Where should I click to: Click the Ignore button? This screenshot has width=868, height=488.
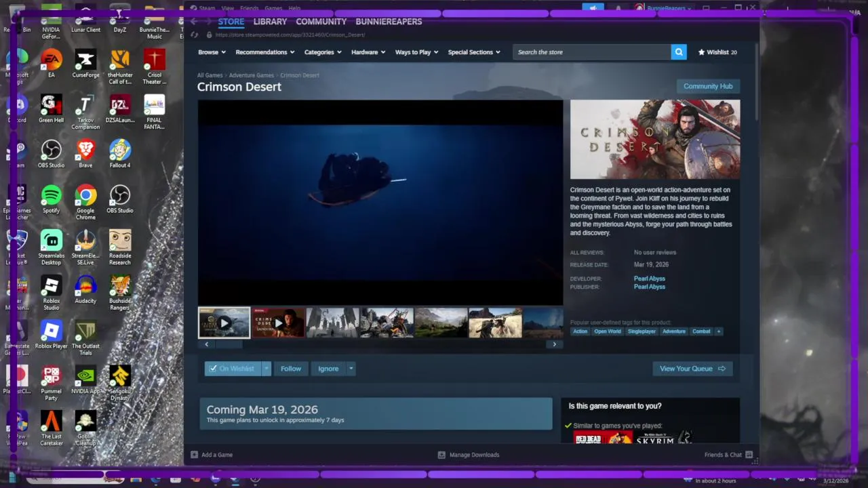pyautogui.click(x=328, y=369)
